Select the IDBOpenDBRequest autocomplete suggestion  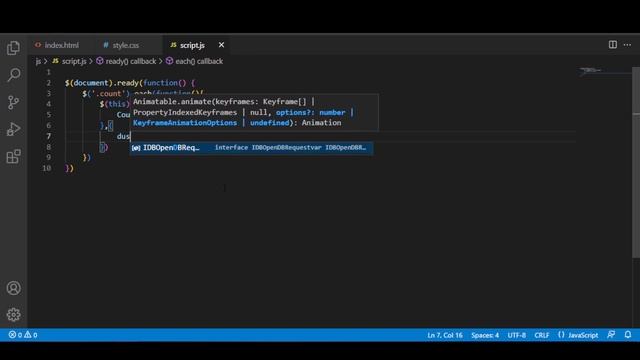(x=251, y=148)
